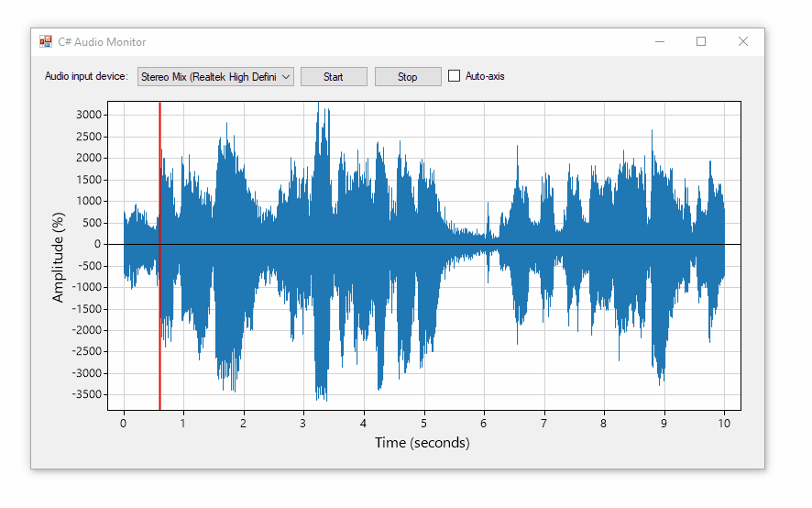Click the 'Amplitude (%)' axis label
This screenshot has height=508, width=812.
(x=58, y=257)
